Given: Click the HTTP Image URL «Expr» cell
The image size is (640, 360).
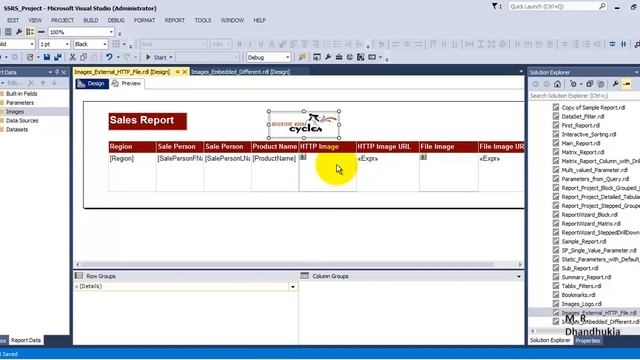Looking at the screenshot, I should coord(388,172).
